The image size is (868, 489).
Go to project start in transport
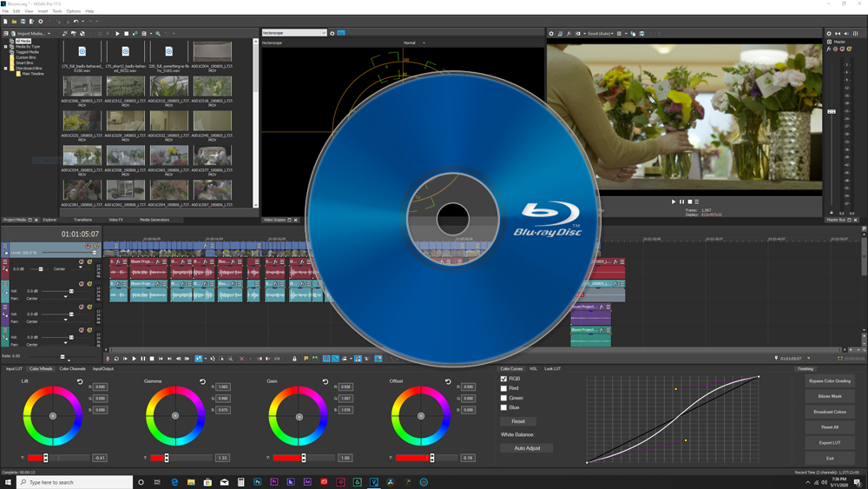(x=161, y=359)
